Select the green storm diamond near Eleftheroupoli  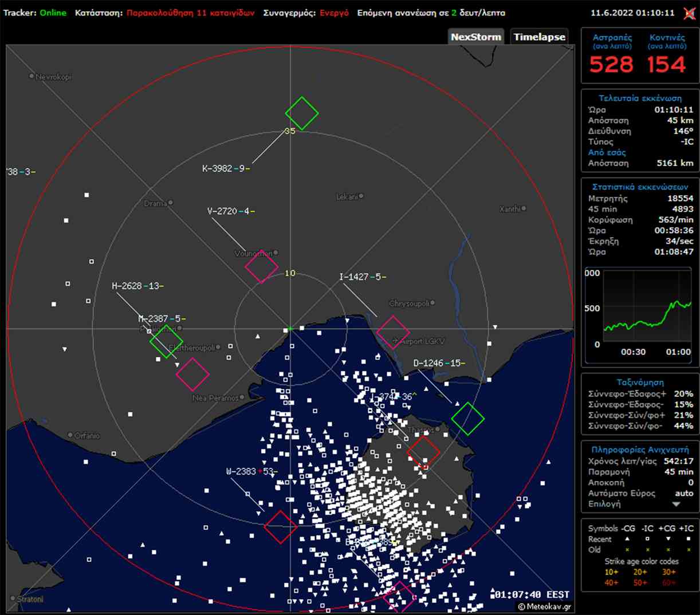coord(166,342)
